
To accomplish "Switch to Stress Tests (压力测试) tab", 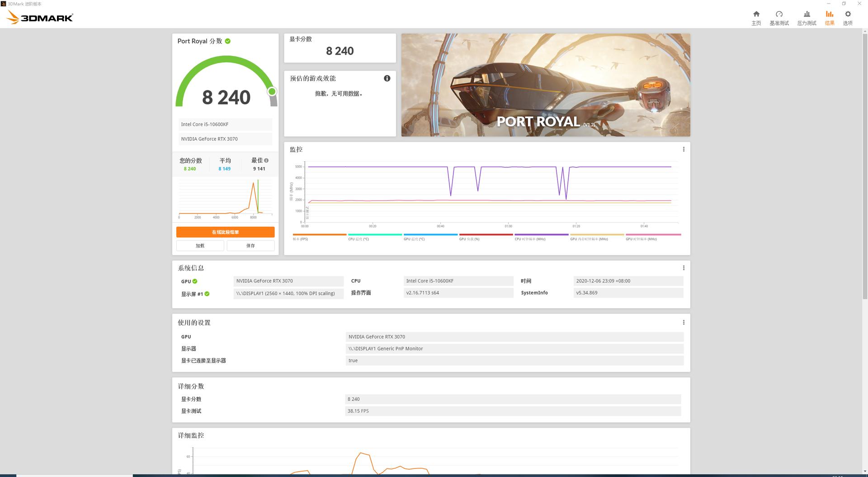I will point(807,18).
